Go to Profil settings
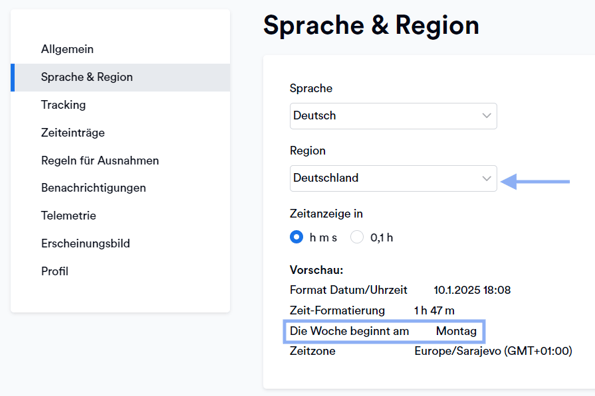The height and width of the screenshot is (396, 595). pyautogui.click(x=55, y=271)
